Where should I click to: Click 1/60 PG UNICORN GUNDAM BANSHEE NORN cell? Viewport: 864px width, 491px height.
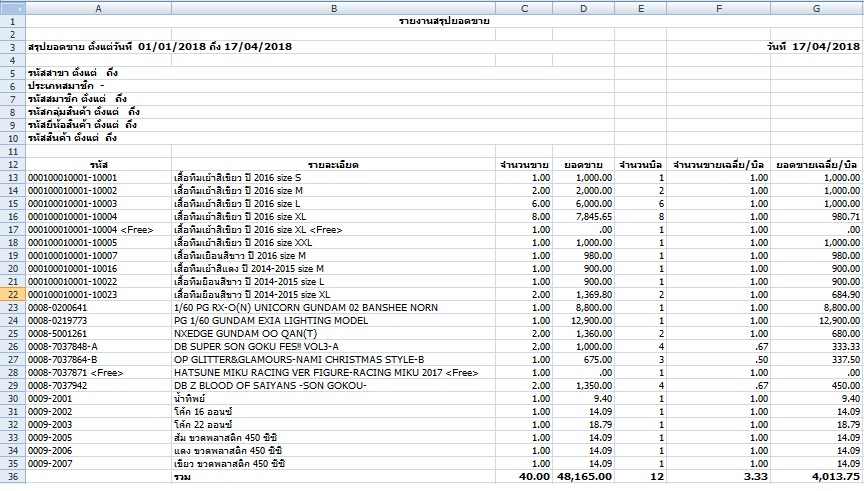333,307
